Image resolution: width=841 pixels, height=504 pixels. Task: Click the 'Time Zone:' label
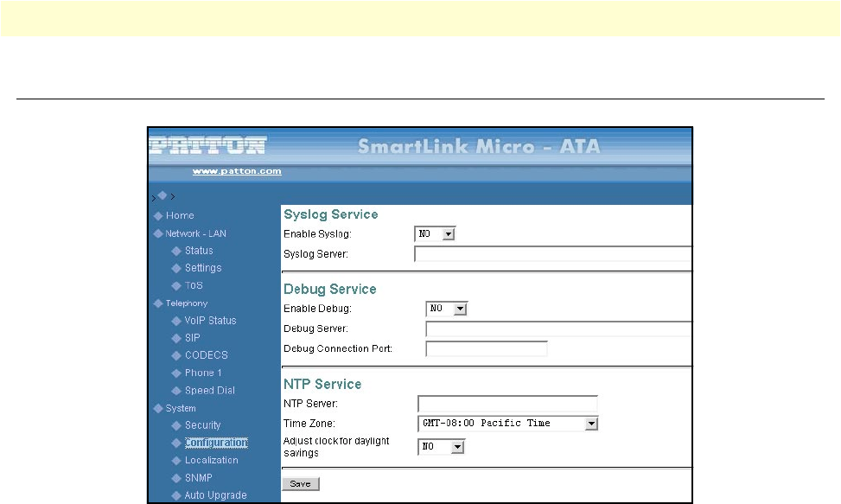point(309,424)
